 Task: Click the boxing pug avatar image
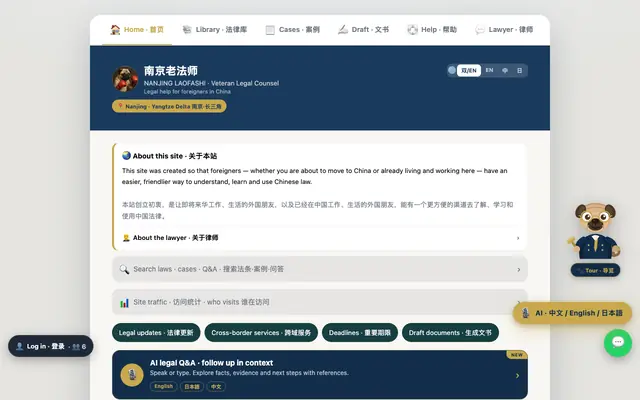click(125, 79)
